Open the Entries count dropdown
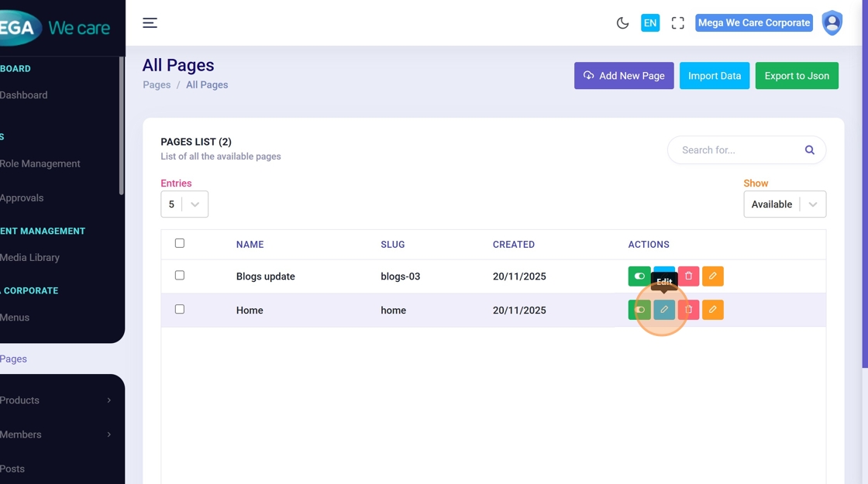The image size is (868, 484). [x=184, y=204]
